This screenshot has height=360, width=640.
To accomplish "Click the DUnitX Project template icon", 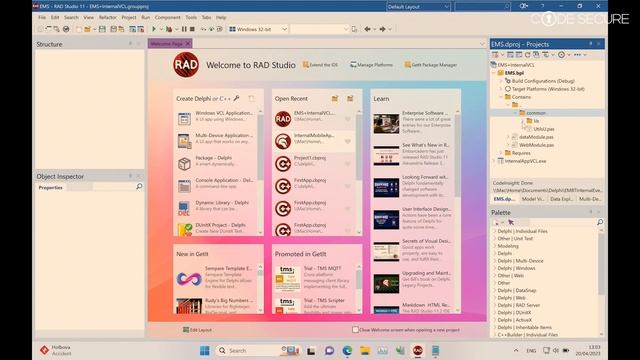I will tap(184, 229).
